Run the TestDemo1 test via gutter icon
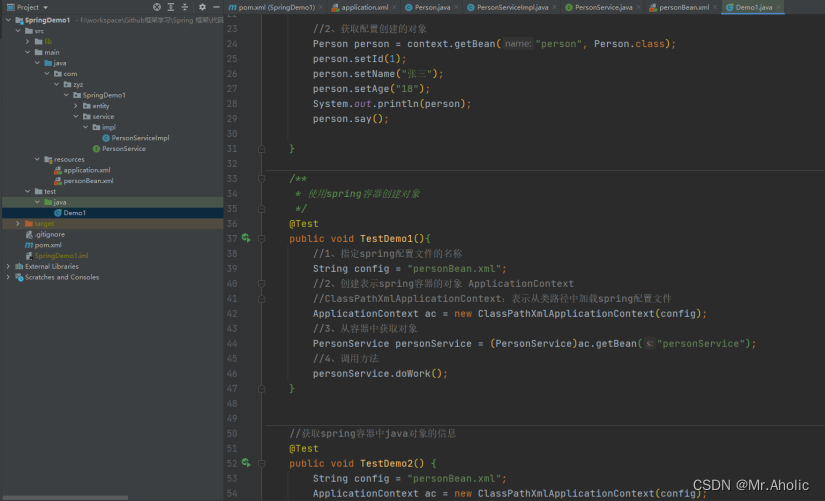Screen dimensions: 825x501 tap(246, 238)
